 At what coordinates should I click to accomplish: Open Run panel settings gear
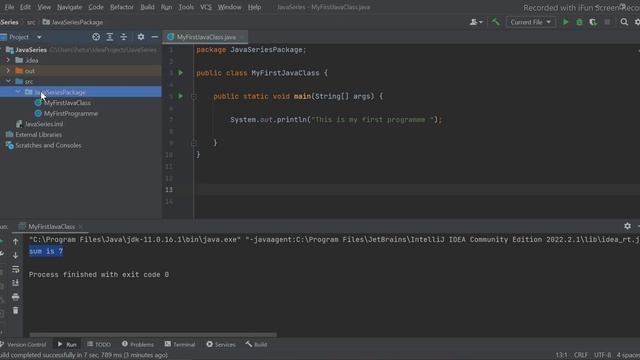point(627,226)
